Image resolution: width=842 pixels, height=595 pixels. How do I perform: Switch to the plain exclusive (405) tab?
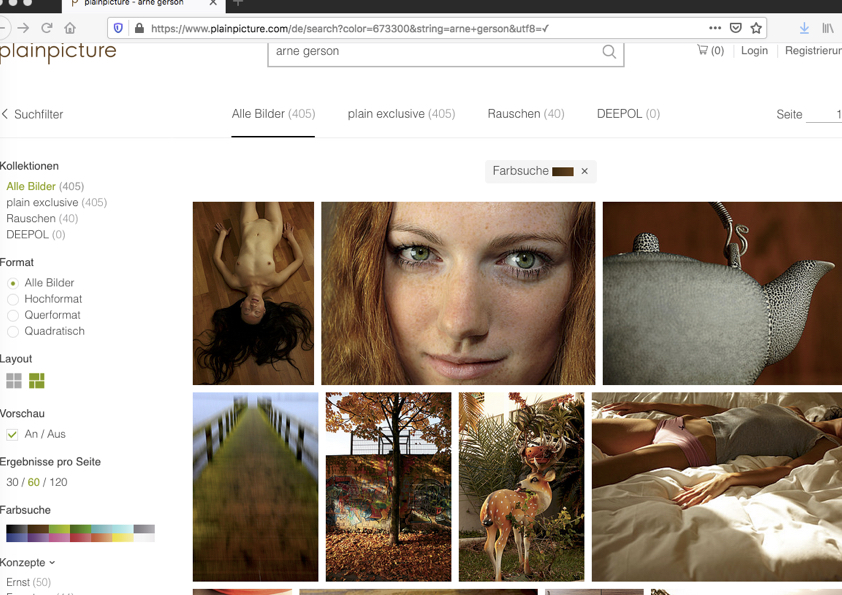pos(401,114)
